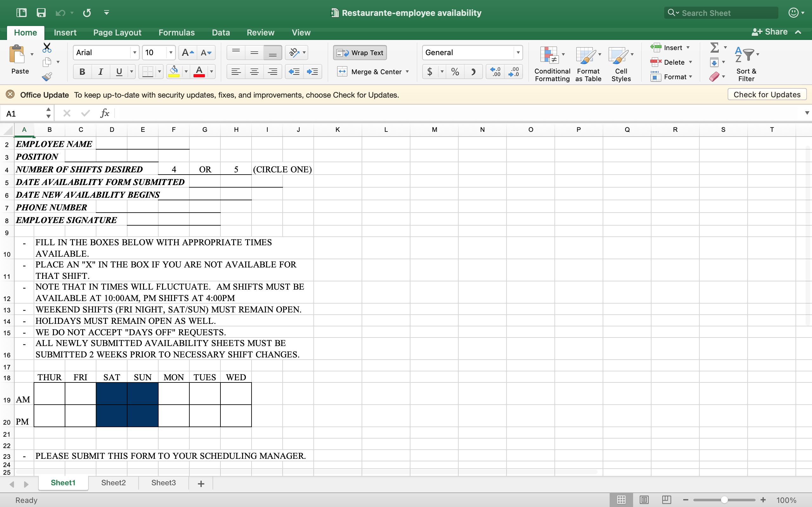Toggle Bold formatting

click(82, 71)
